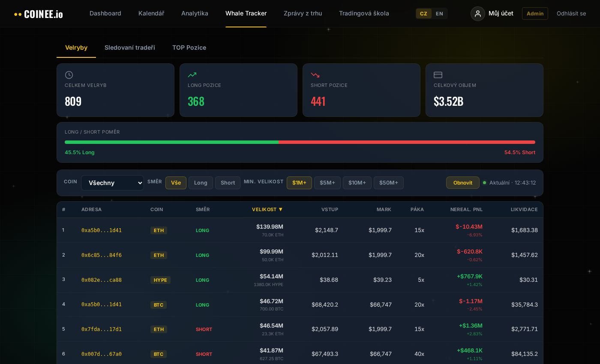
Task: Click the rising trend icon on Long Pozice card
Action: click(x=192, y=75)
